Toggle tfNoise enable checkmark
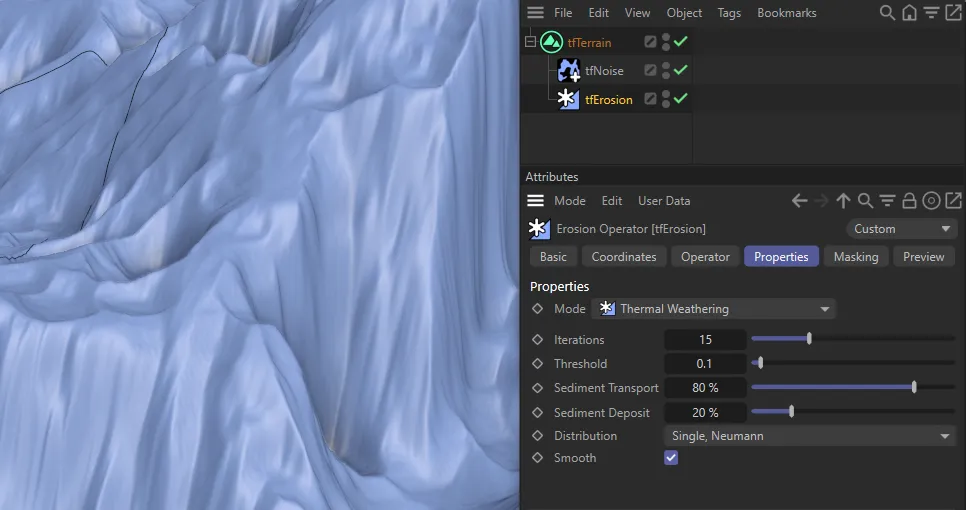The image size is (966, 510). [681, 70]
